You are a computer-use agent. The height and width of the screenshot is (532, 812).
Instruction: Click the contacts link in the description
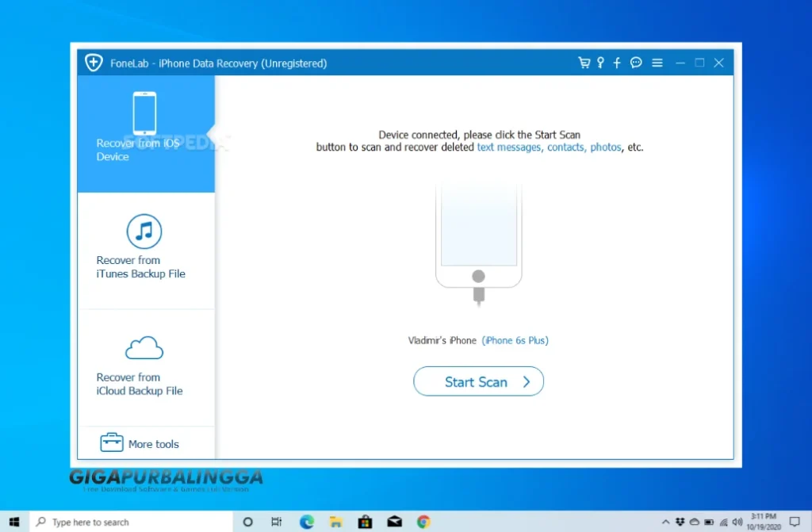pyautogui.click(x=565, y=147)
